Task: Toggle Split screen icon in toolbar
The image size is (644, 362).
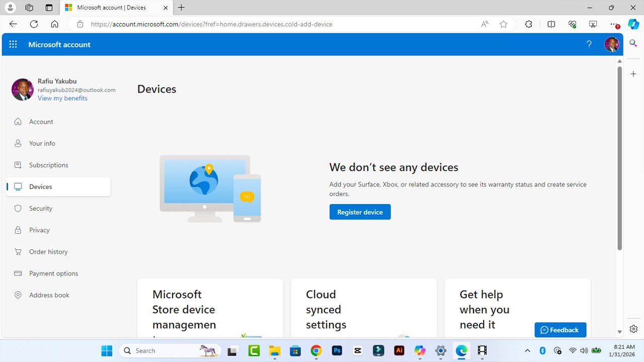Action: 551,24
